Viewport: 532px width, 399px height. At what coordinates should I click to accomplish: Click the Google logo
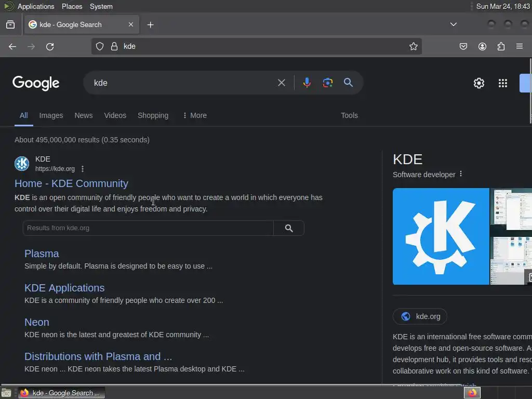tap(36, 83)
